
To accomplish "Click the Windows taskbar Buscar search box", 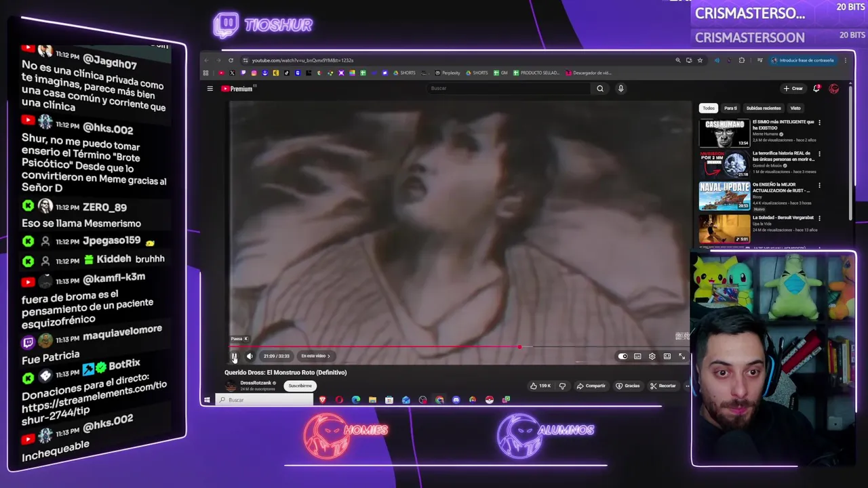I will [264, 400].
